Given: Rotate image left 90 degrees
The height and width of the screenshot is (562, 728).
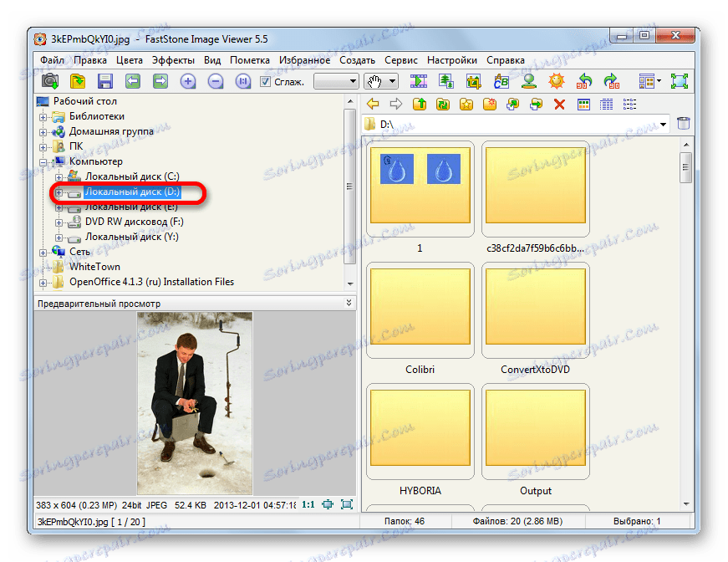Looking at the screenshot, I should coord(584,81).
